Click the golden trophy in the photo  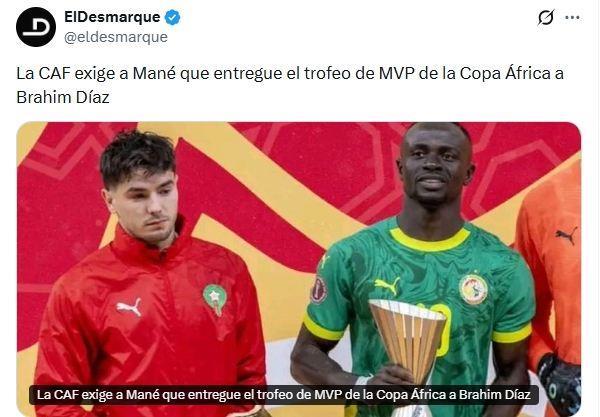coord(408,340)
